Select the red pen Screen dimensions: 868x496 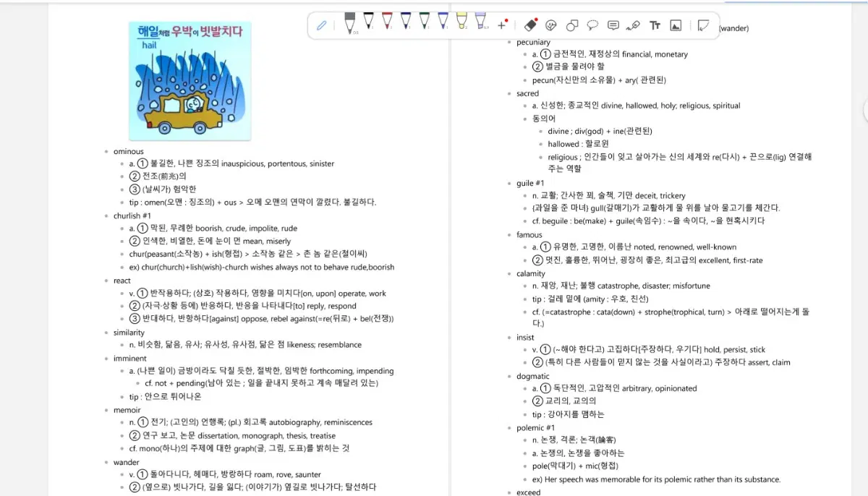(x=387, y=22)
